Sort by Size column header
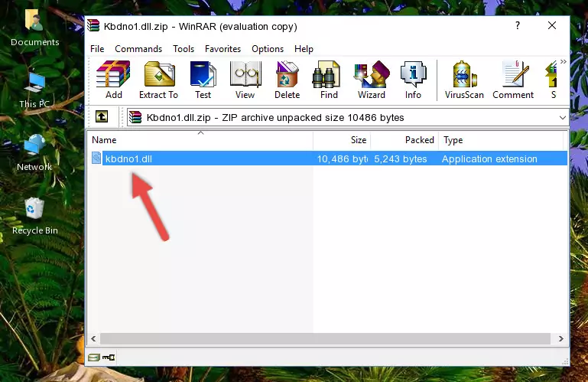 (342, 140)
